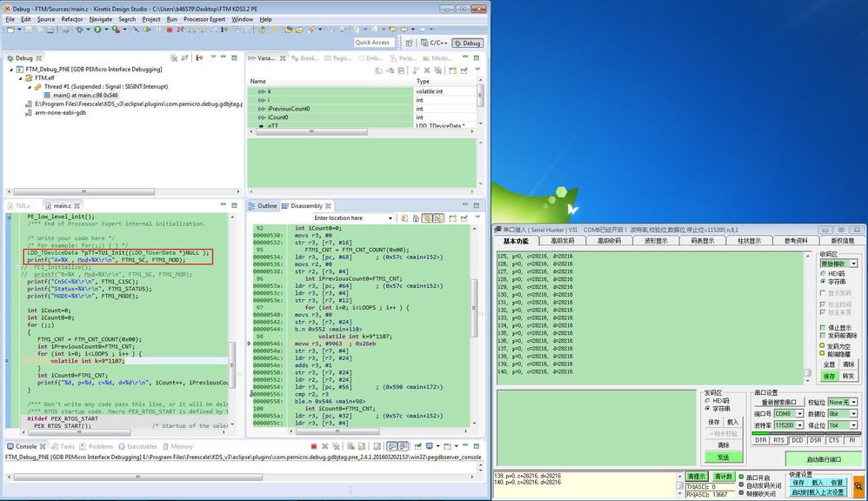
Task: Close the Disassembly tab with its X
Action: point(328,206)
